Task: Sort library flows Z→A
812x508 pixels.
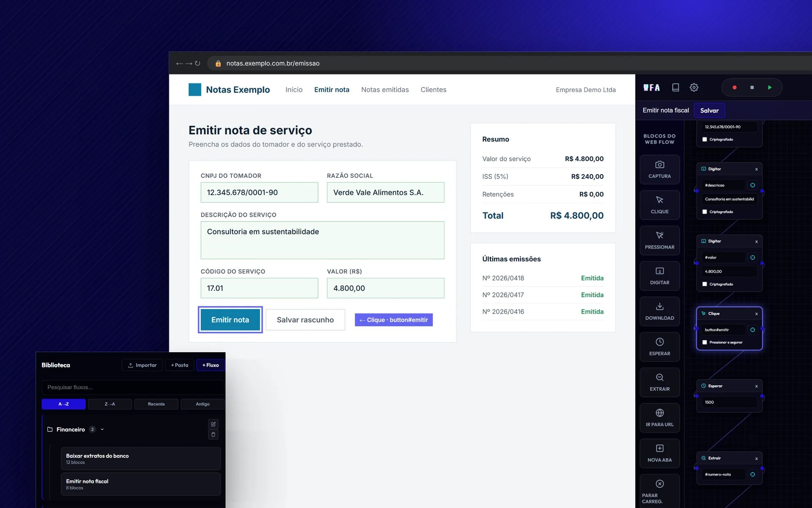Action: click(x=110, y=404)
